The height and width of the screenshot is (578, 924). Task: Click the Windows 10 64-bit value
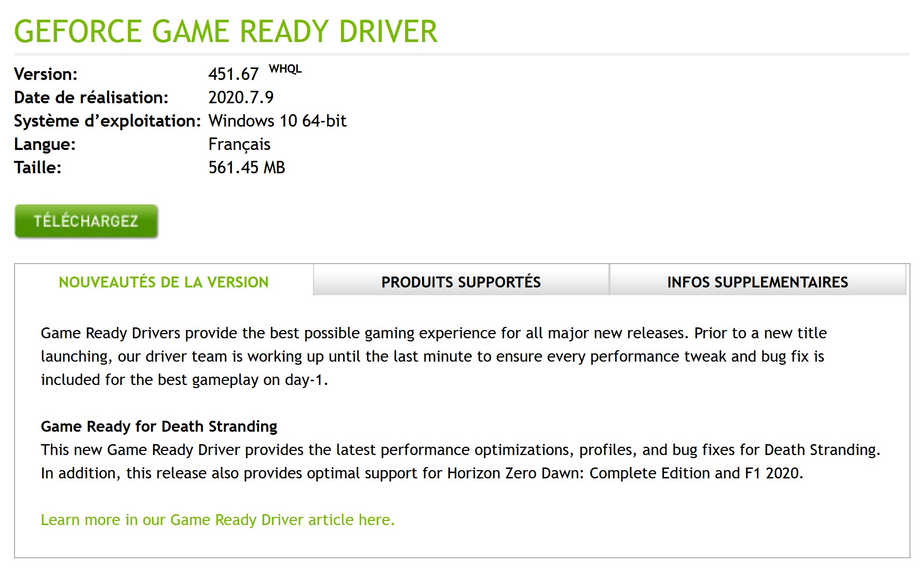pos(277,121)
